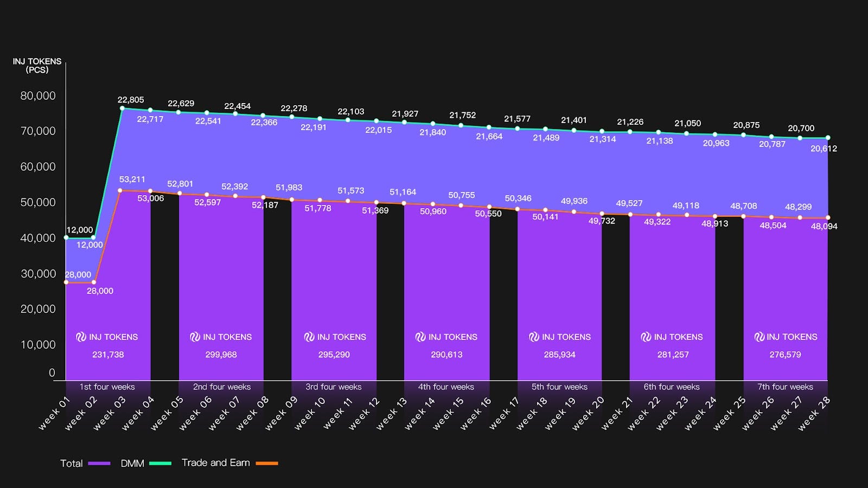868x488 pixels.
Task: Click the last DMM data point above 20,612
Action: pyautogui.click(x=828, y=138)
